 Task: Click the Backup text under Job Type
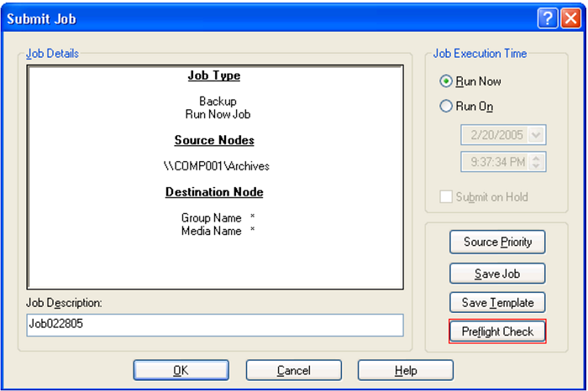(218, 102)
